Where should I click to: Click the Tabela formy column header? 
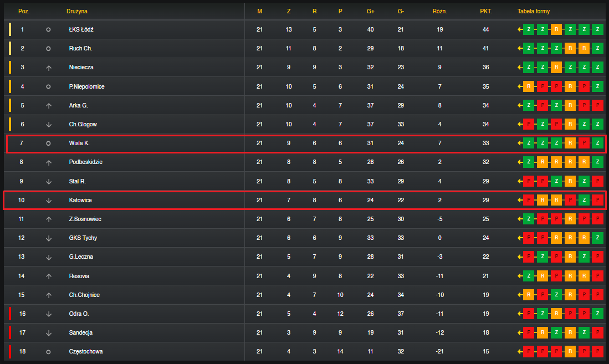(x=533, y=11)
